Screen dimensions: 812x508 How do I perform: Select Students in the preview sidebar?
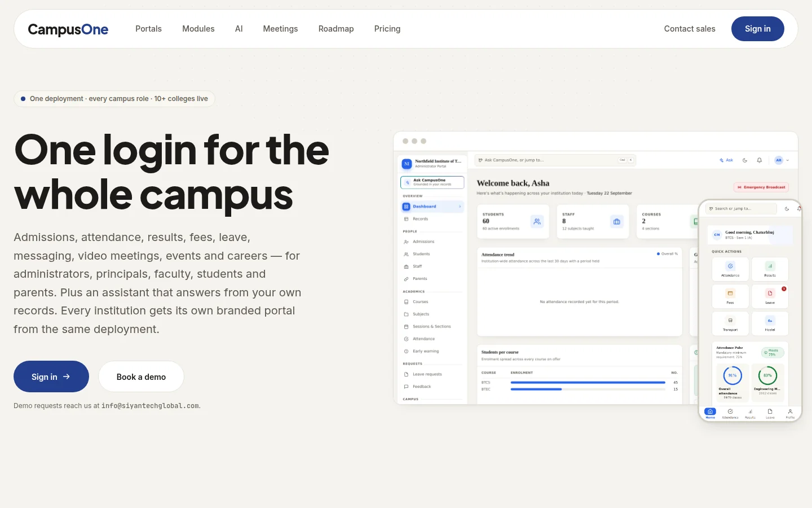(433, 254)
